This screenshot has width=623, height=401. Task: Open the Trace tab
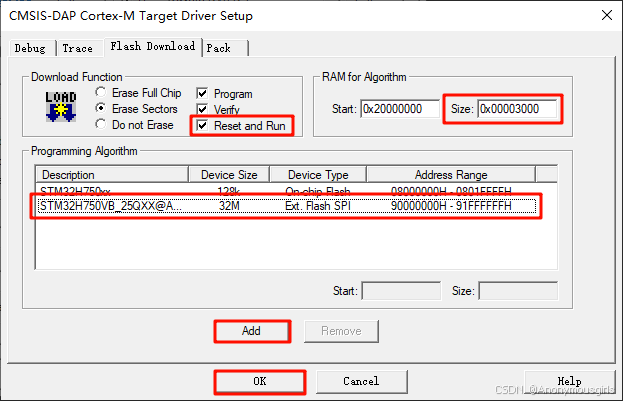click(x=77, y=48)
